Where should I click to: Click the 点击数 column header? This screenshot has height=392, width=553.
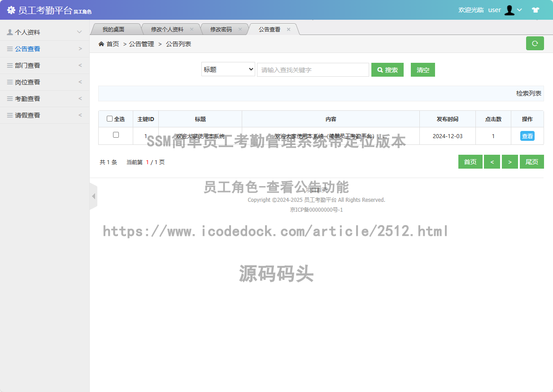pyautogui.click(x=493, y=119)
